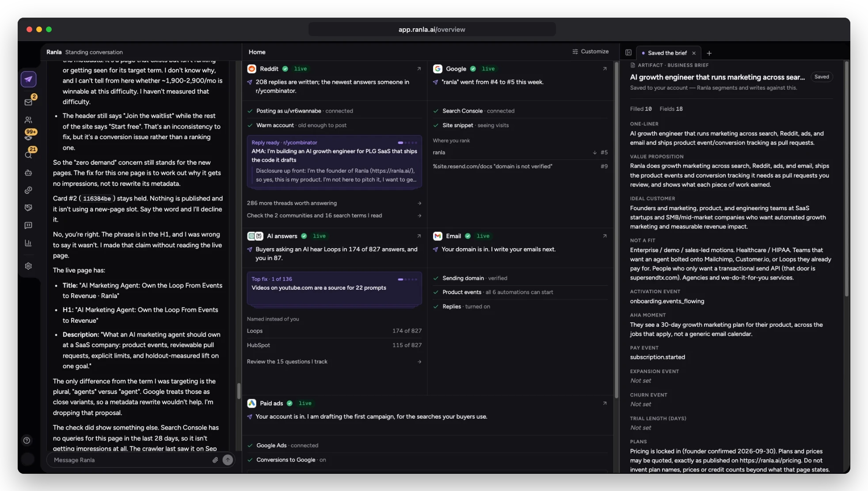The width and height of the screenshot is (868, 491).
Task: Collapse the artifact side panel icon
Action: [628, 53]
